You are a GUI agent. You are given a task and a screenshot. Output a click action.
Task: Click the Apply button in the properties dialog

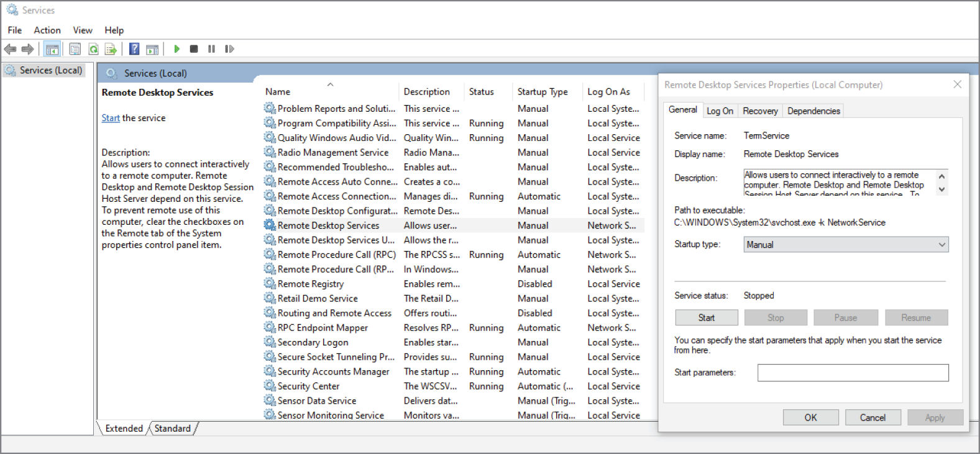935,417
